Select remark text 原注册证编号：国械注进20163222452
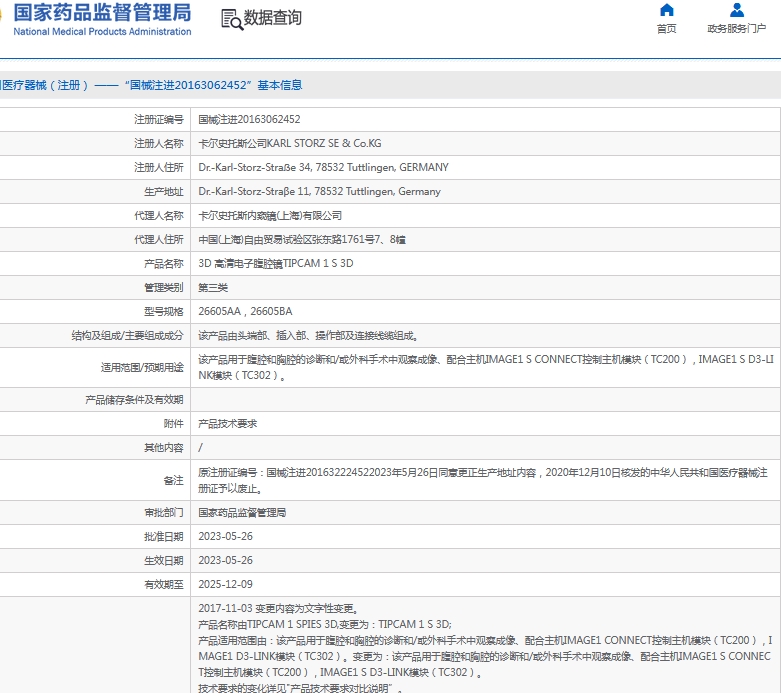 tap(483, 480)
